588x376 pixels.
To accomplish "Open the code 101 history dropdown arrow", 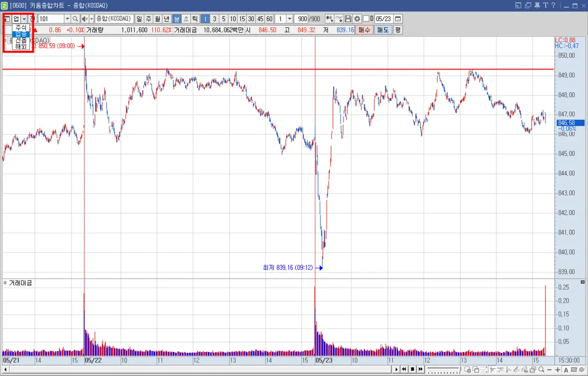I will (x=68, y=19).
